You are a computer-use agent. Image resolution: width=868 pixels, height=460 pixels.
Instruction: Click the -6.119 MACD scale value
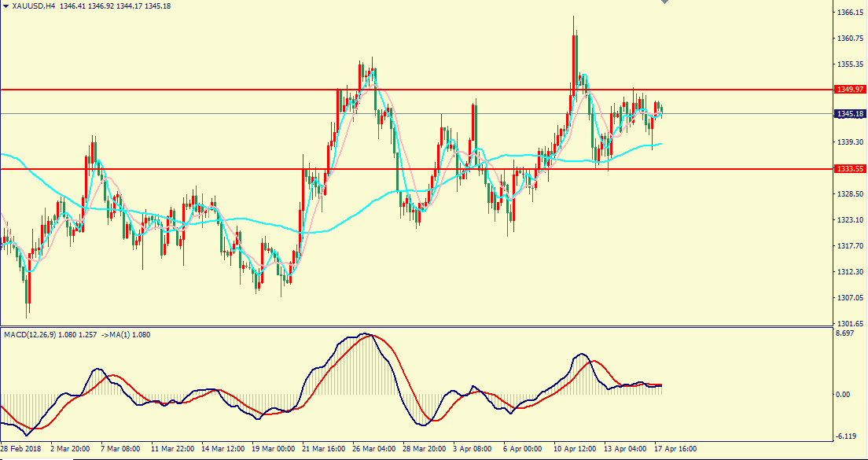pyautogui.click(x=846, y=436)
